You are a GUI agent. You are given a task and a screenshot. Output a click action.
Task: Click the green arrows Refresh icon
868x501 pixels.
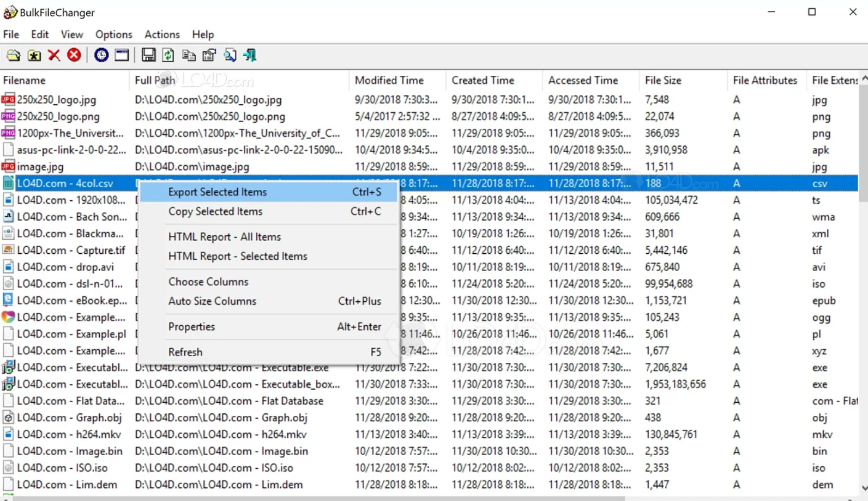point(168,55)
